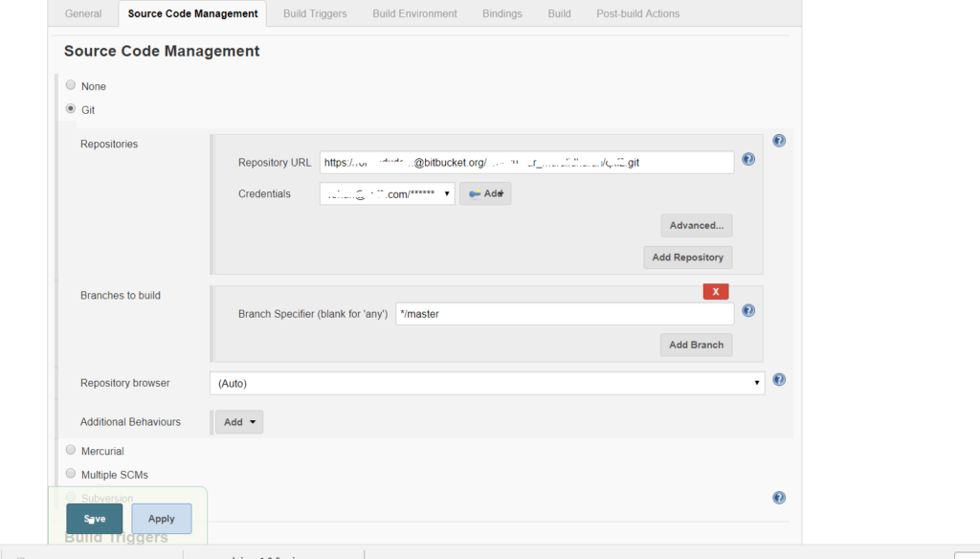Save the job configuration

pos(94,518)
